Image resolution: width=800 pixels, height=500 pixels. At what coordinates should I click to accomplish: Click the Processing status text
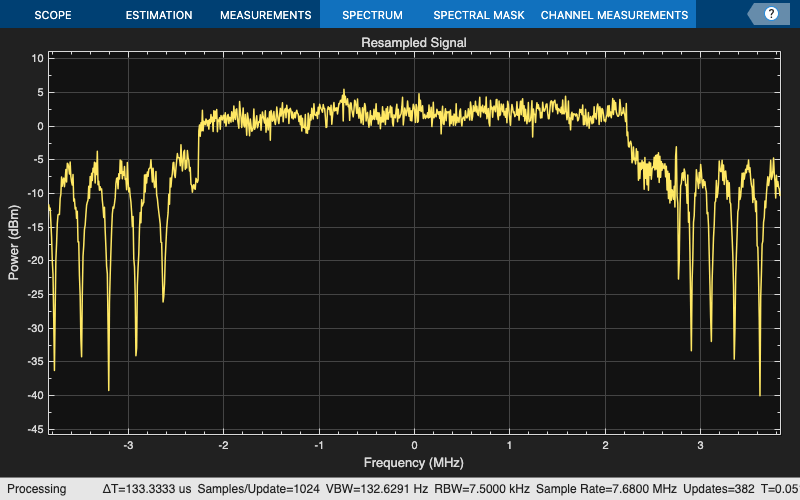pyautogui.click(x=37, y=489)
